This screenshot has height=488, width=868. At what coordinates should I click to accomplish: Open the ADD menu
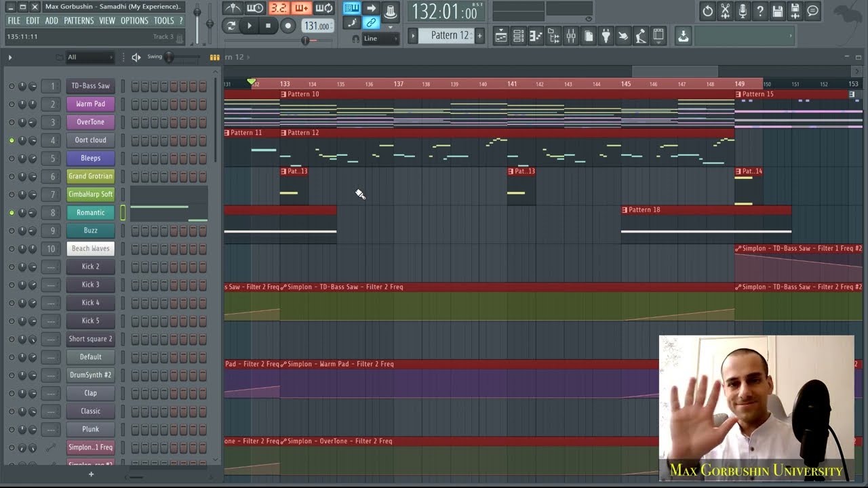52,21
